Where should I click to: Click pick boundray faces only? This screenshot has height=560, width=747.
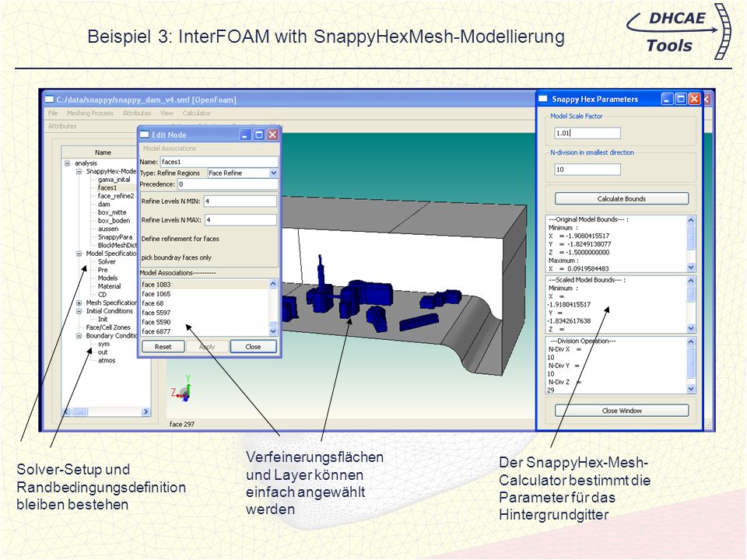[x=177, y=257]
